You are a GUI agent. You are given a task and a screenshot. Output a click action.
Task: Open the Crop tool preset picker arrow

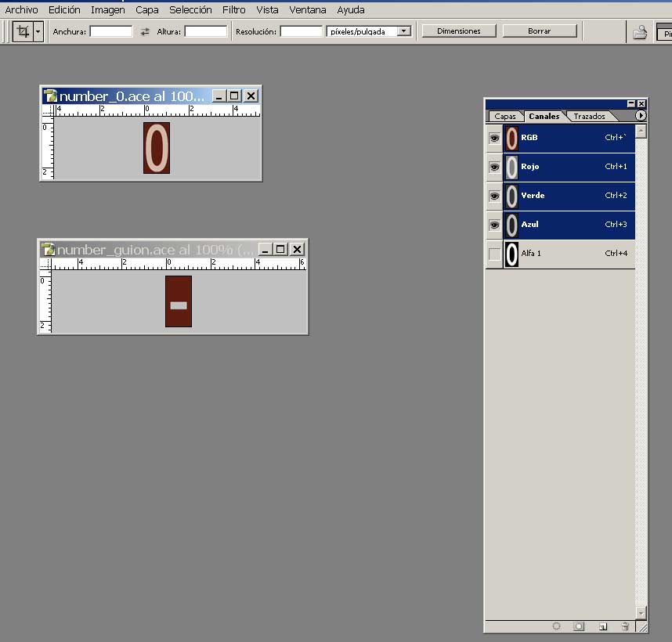coord(38,32)
